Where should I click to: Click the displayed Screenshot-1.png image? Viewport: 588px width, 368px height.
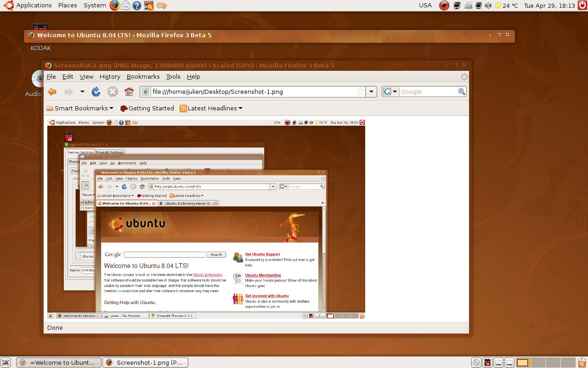point(206,219)
